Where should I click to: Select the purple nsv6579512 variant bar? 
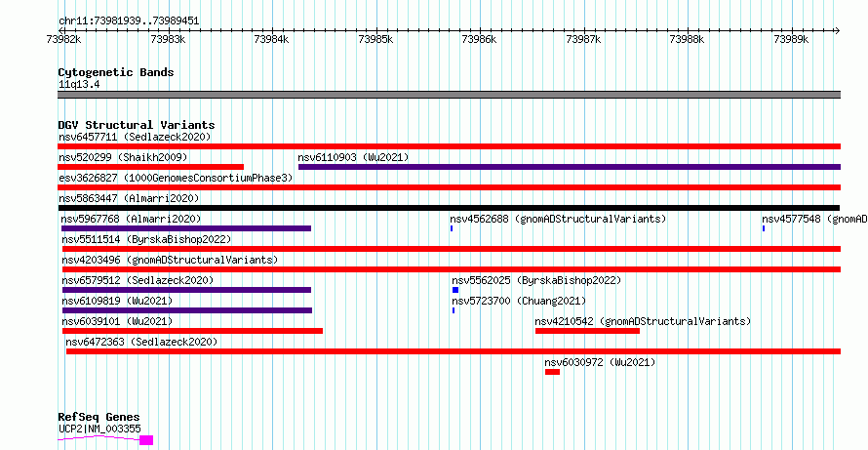[x=186, y=290]
